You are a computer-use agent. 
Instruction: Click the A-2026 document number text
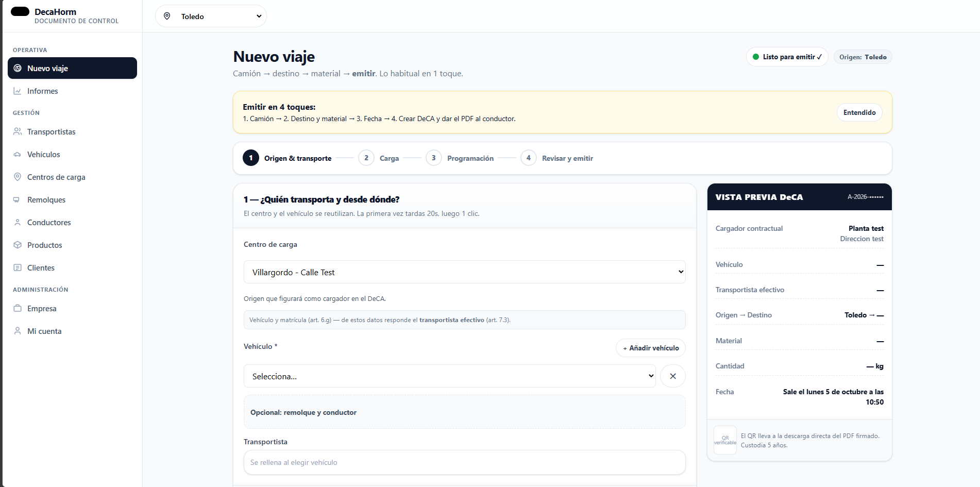pos(866,197)
